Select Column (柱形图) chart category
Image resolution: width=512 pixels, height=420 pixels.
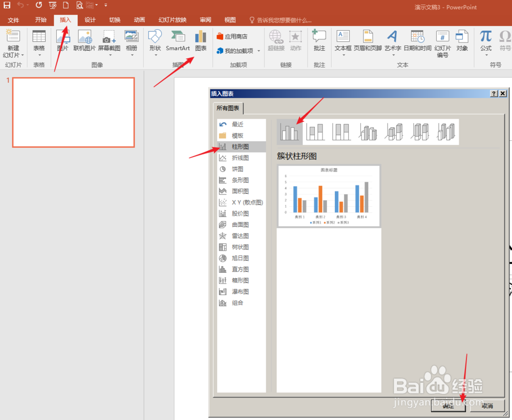[241, 147]
